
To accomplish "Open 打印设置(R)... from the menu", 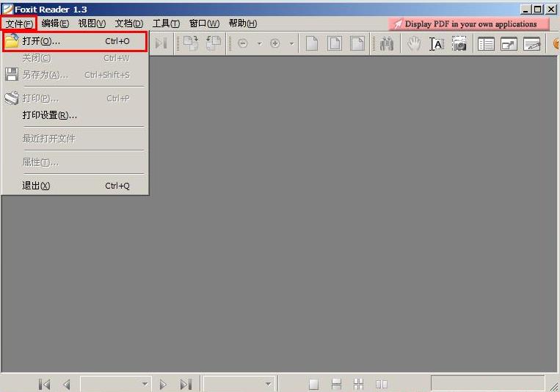I will [75, 115].
